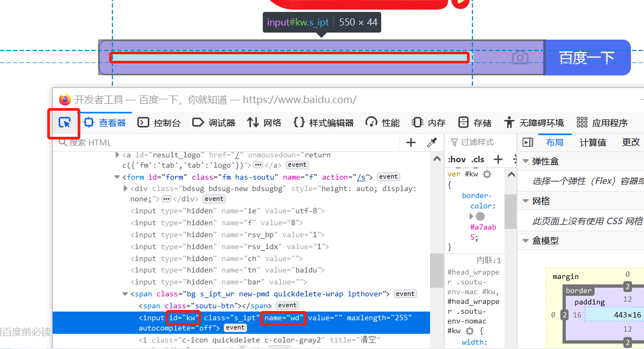Expand the div.bdsug node
The width and height of the screenshot is (644, 349).
click(x=125, y=188)
